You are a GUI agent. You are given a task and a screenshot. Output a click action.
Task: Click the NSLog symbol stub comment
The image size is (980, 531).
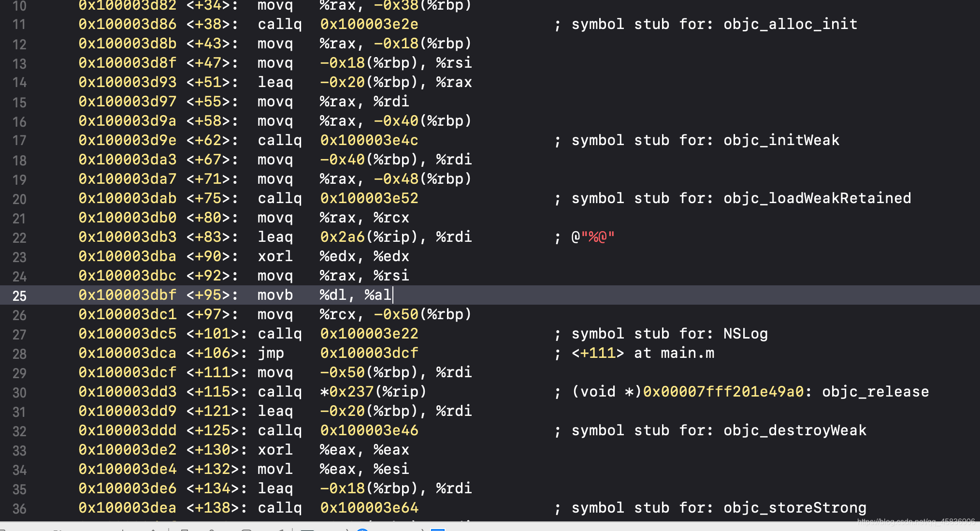(661, 334)
